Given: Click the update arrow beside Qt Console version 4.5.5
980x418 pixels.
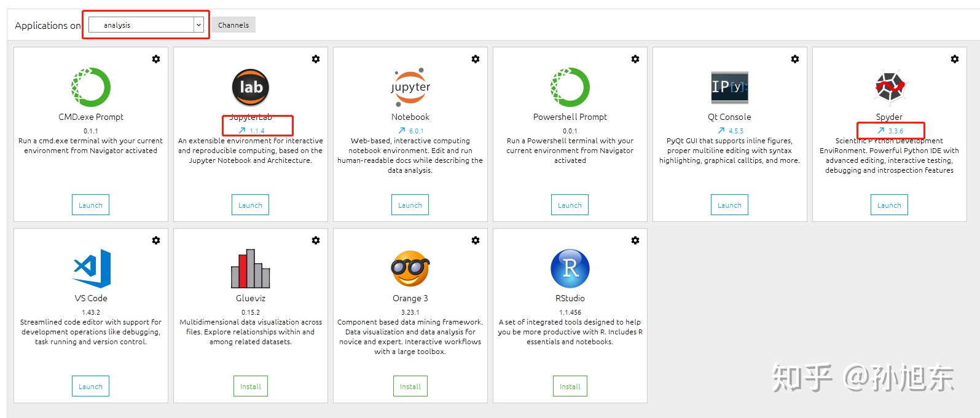Looking at the screenshot, I should click(721, 130).
